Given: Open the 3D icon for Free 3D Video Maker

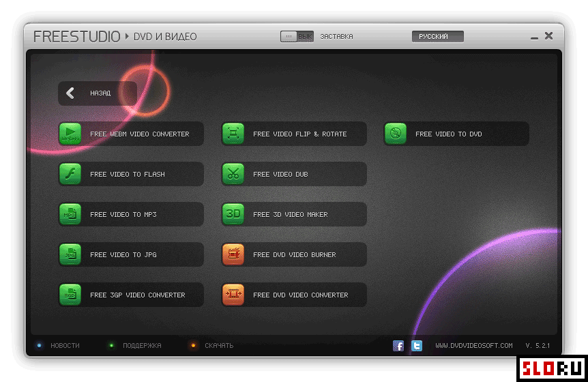Looking at the screenshot, I should click(x=233, y=214).
